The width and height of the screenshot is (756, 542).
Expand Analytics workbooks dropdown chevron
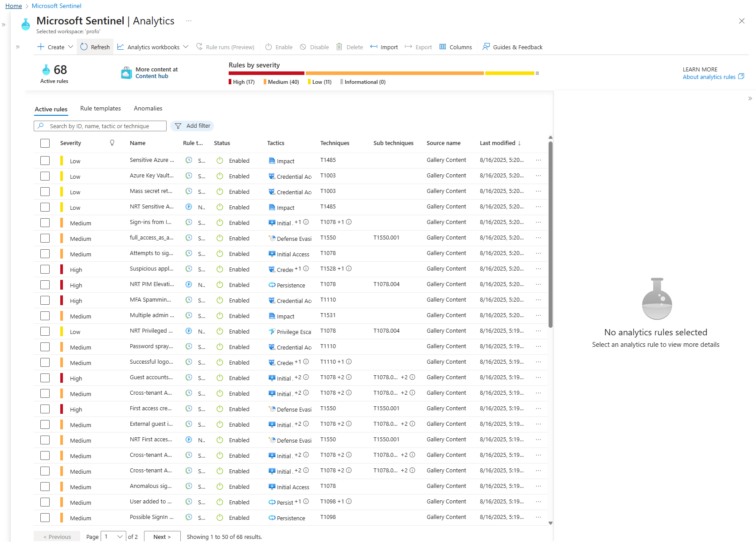click(x=186, y=47)
